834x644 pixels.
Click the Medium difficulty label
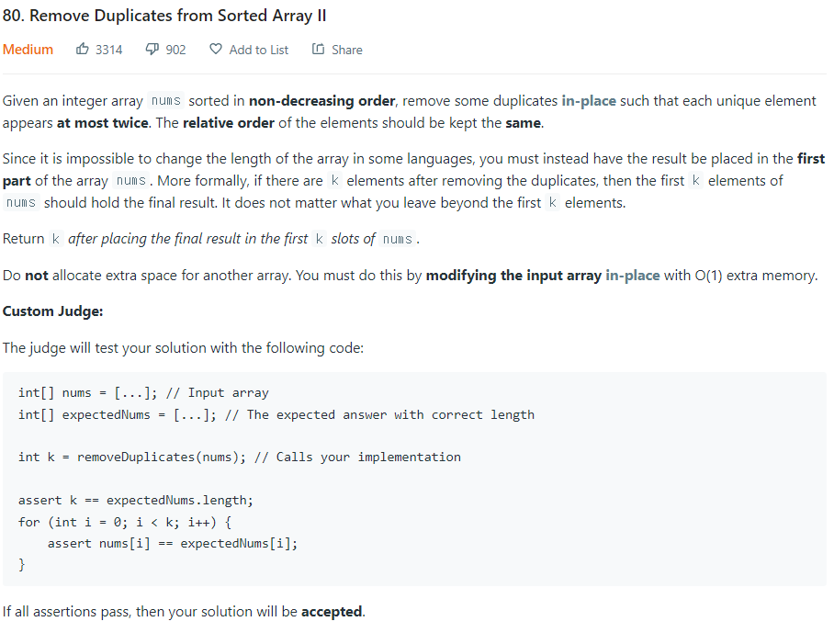point(28,50)
